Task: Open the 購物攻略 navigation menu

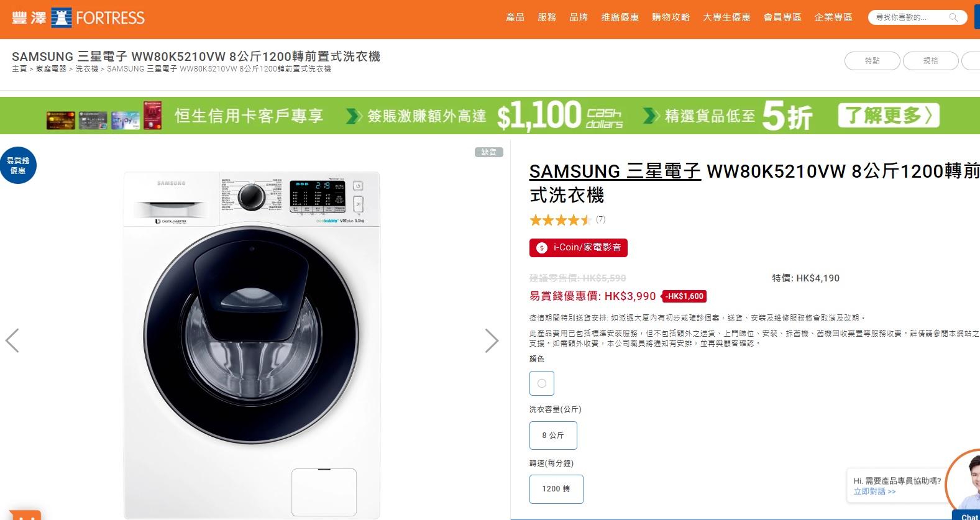Action: tap(671, 17)
